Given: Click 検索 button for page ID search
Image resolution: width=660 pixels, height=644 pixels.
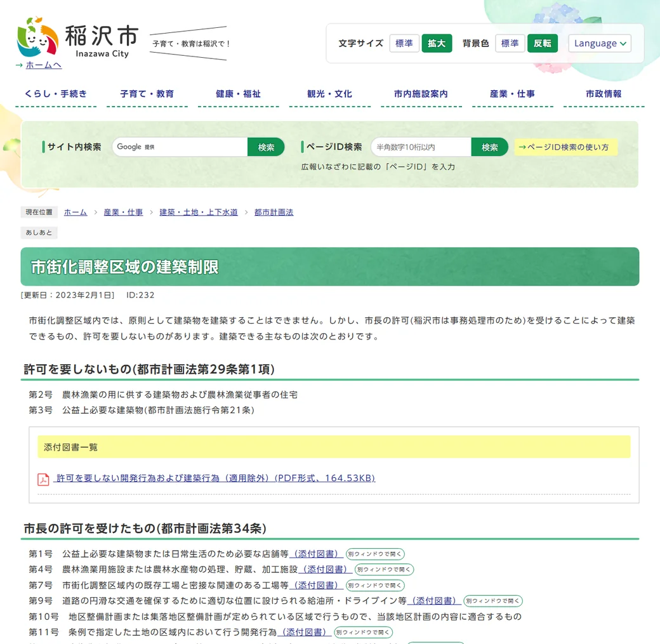Looking at the screenshot, I should 489,147.
